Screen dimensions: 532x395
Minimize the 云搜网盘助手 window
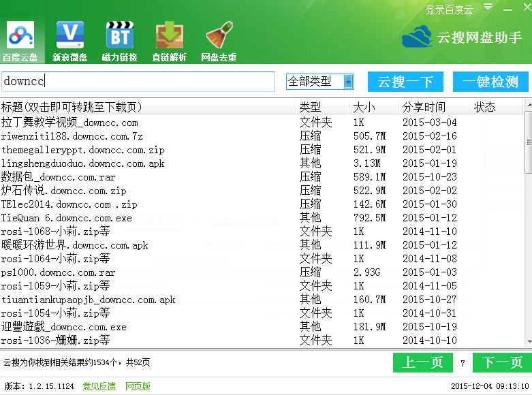tap(507, 10)
